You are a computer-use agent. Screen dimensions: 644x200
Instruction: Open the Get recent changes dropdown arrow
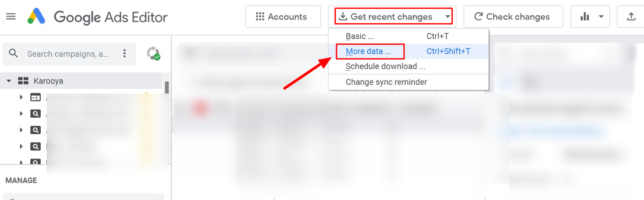click(447, 17)
